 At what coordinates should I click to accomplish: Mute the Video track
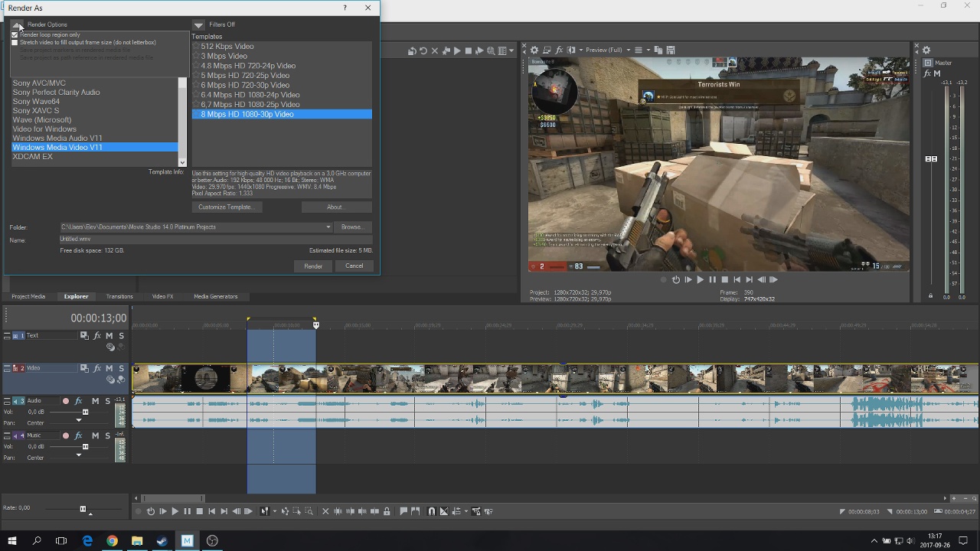pos(109,368)
